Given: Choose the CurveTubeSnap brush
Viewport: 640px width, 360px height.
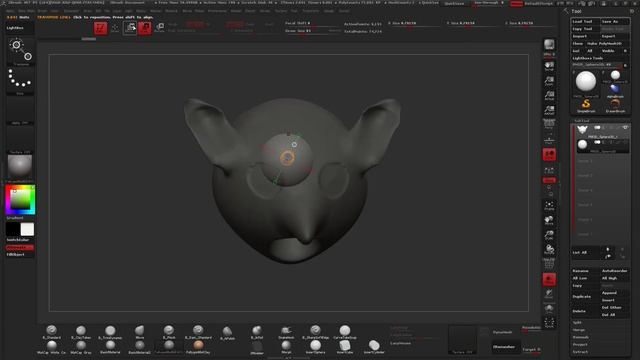Looking at the screenshot, I should pyautogui.click(x=345, y=332).
